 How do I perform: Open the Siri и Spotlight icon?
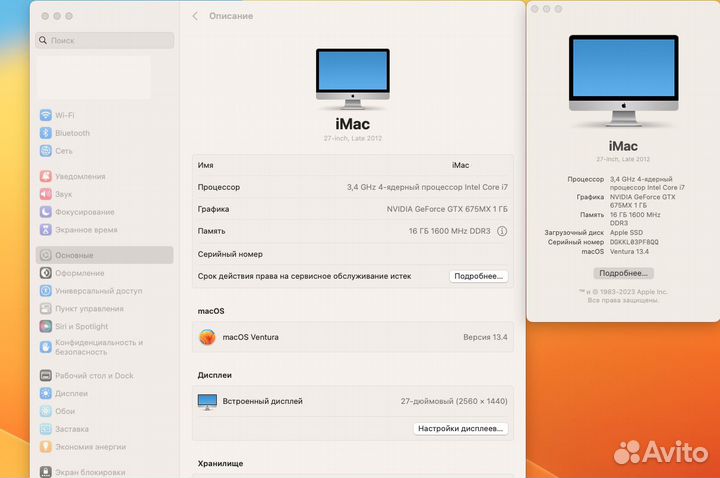[45, 326]
